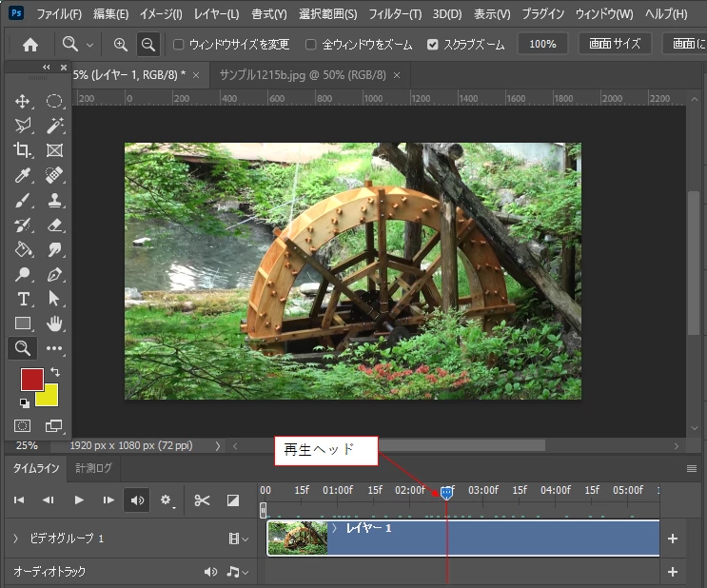This screenshot has height=588, width=707.
Task: Select the Magic Wand tool
Action: 54,126
